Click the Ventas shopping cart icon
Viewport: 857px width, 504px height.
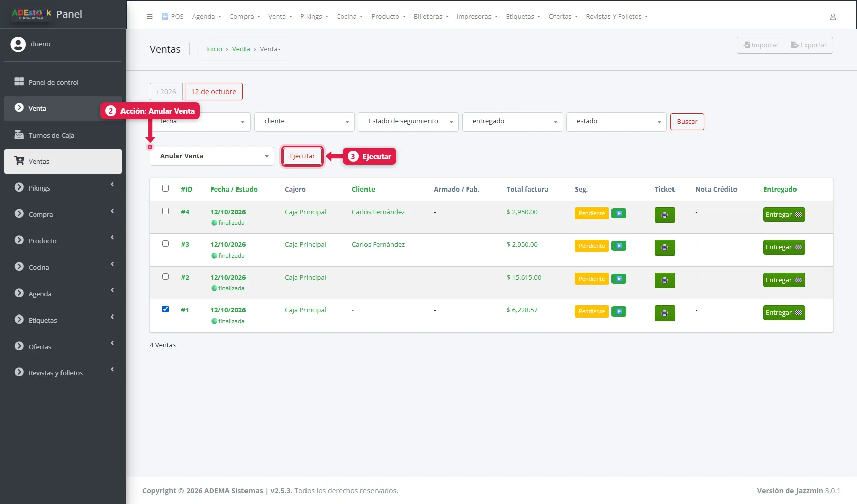click(x=19, y=161)
